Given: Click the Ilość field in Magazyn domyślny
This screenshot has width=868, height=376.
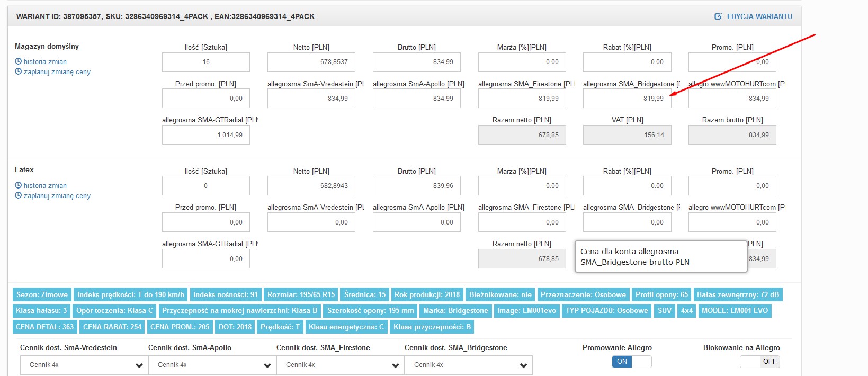Looking at the screenshot, I should point(205,62).
